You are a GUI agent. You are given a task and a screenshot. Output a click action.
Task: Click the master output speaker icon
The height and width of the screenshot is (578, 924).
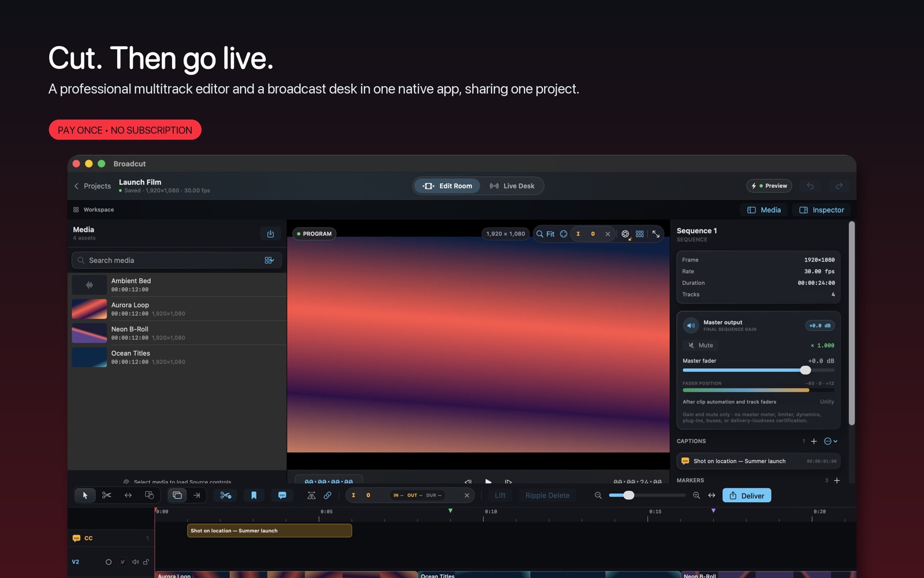tap(691, 325)
